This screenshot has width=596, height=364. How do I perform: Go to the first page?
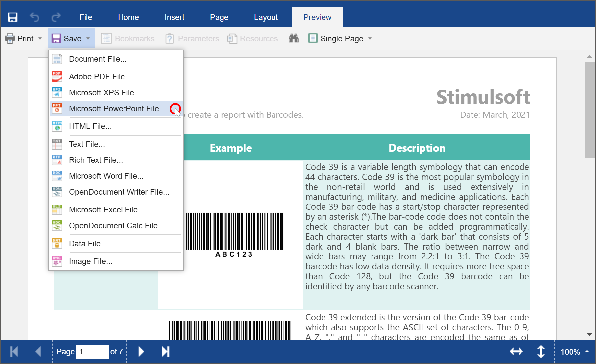14,352
